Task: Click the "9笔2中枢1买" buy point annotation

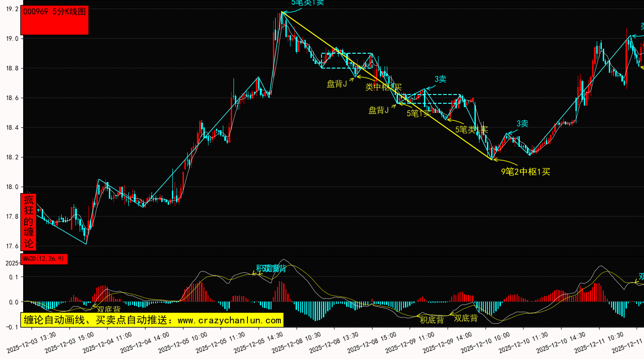Action: [x=525, y=172]
